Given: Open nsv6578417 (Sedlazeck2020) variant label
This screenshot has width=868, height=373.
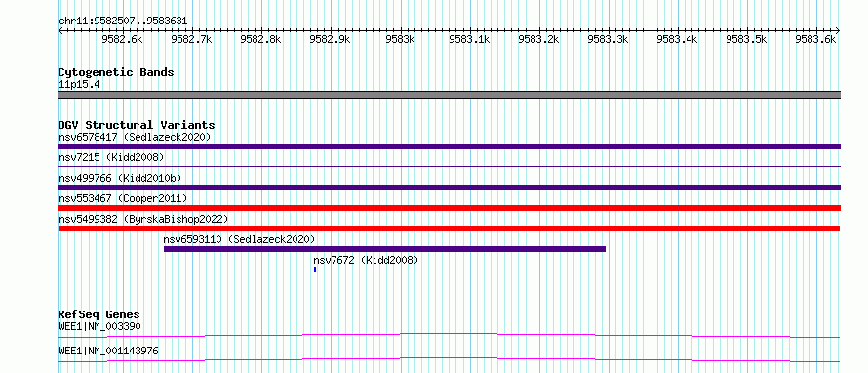Looking at the screenshot, I should point(135,137).
